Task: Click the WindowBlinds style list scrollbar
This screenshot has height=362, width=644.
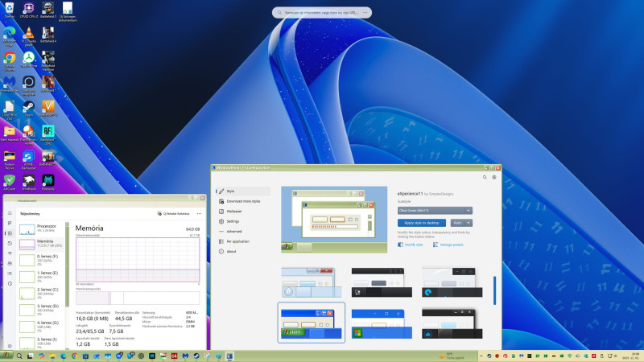Action: 494,290
